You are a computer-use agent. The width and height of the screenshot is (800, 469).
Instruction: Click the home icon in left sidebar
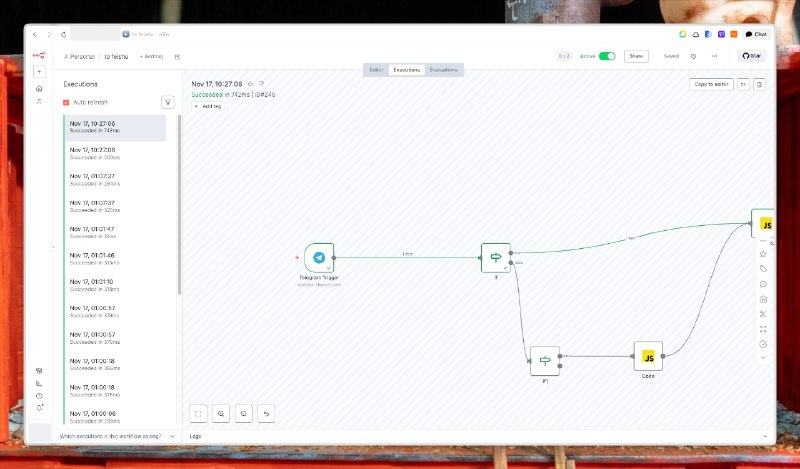click(x=39, y=88)
